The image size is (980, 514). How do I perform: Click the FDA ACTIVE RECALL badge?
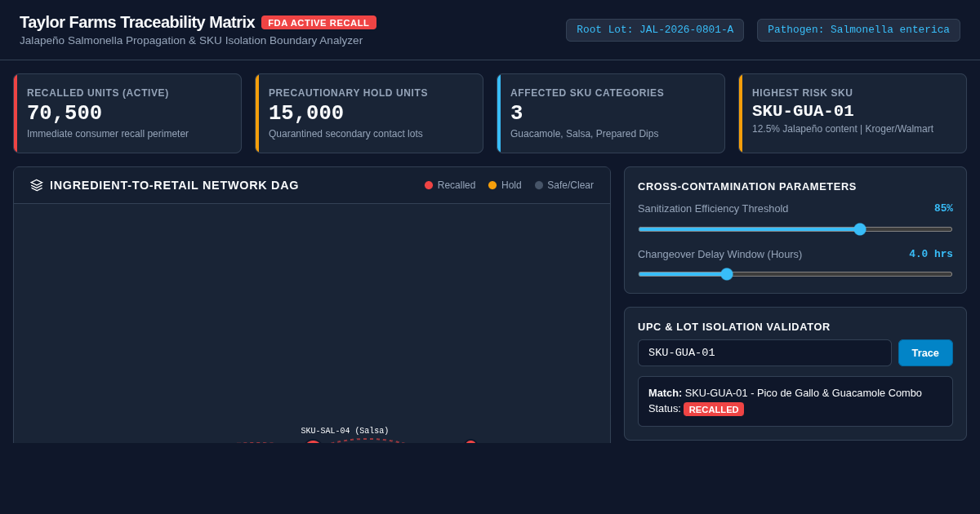pyautogui.click(x=318, y=23)
